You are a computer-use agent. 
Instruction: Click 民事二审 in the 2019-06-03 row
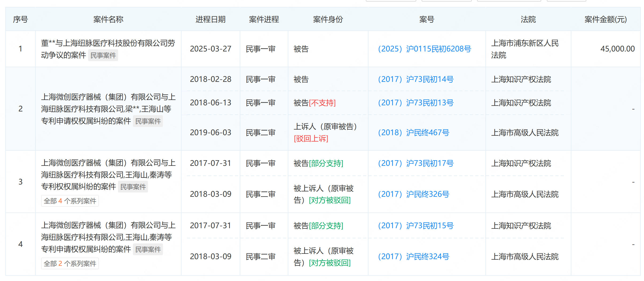pos(261,133)
